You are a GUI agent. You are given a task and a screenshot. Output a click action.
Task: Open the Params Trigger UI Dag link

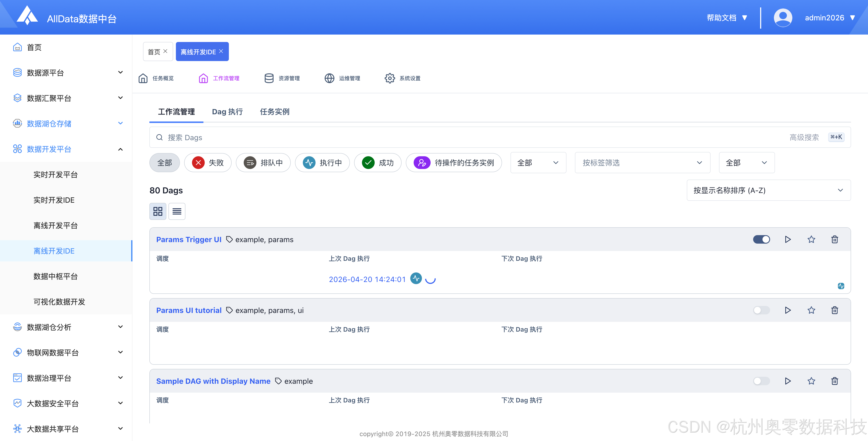[189, 239]
